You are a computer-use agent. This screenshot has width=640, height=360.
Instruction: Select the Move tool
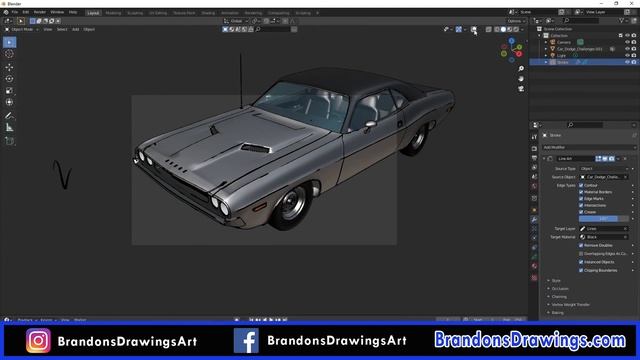point(9,67)
